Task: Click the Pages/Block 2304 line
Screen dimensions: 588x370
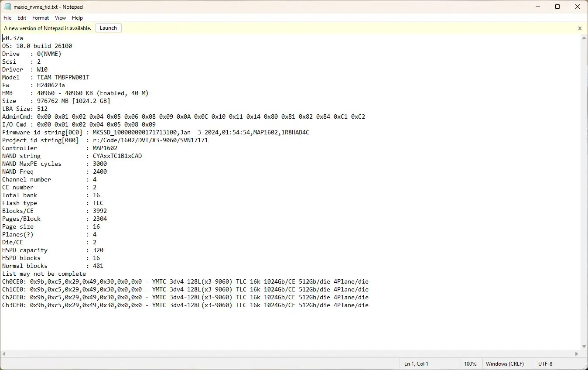Action: [x=55, y=219]
